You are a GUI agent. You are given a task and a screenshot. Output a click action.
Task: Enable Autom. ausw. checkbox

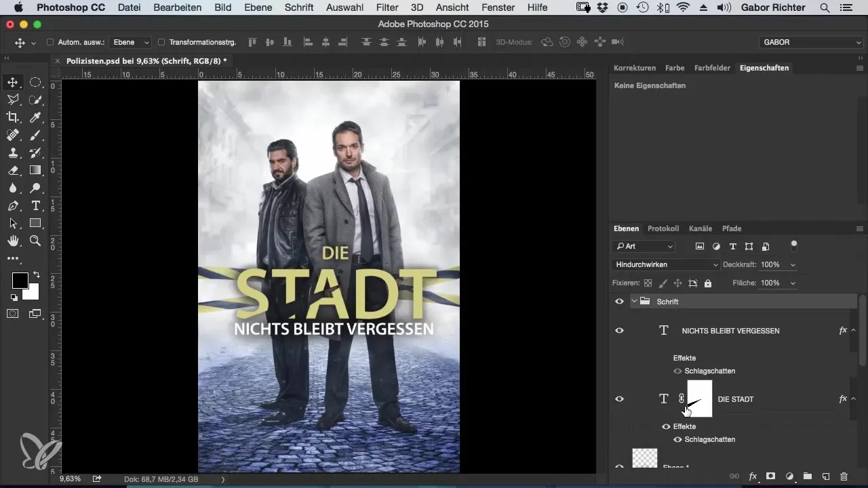(x=50, y=42)
